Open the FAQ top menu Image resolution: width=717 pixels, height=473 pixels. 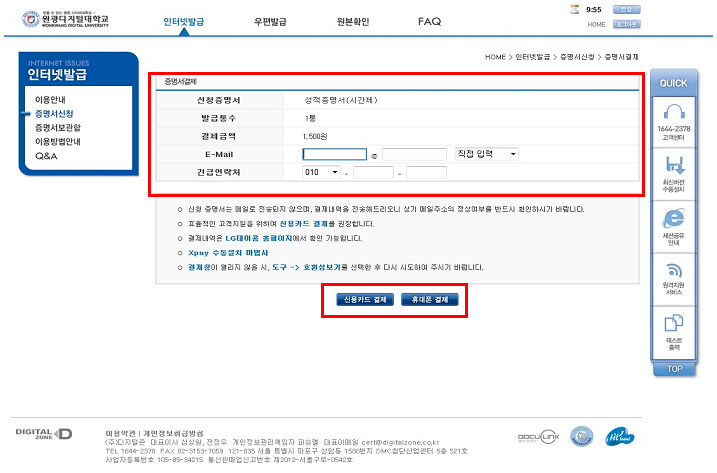pos(429,22)
